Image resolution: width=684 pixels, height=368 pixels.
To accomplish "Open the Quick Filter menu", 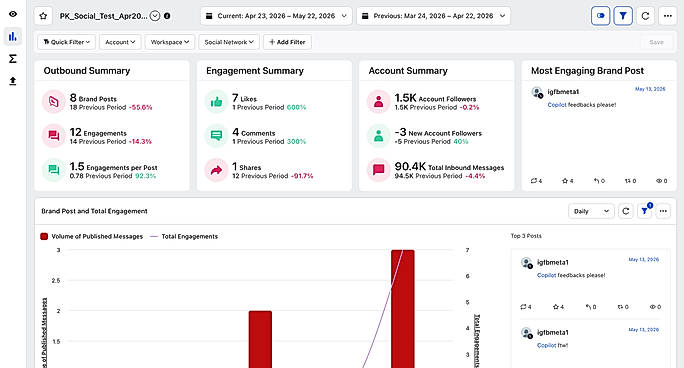I will click(x=66, y=42).
